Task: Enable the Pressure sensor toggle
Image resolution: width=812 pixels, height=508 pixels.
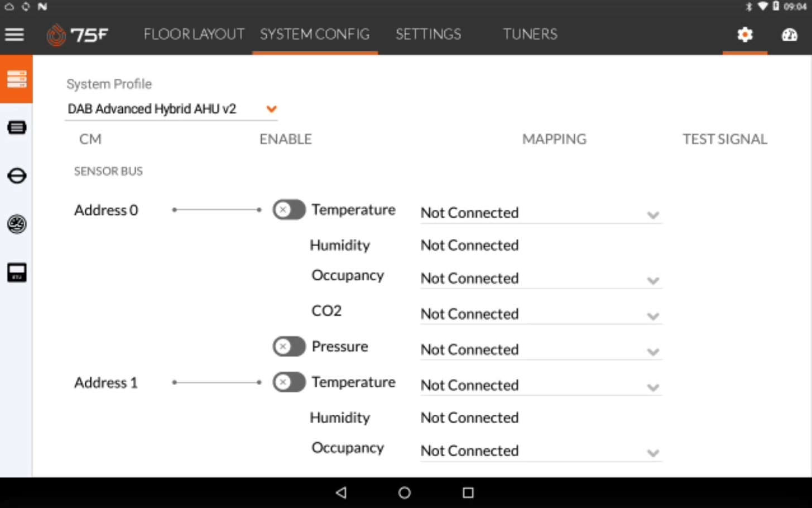Action: [289, 347]
